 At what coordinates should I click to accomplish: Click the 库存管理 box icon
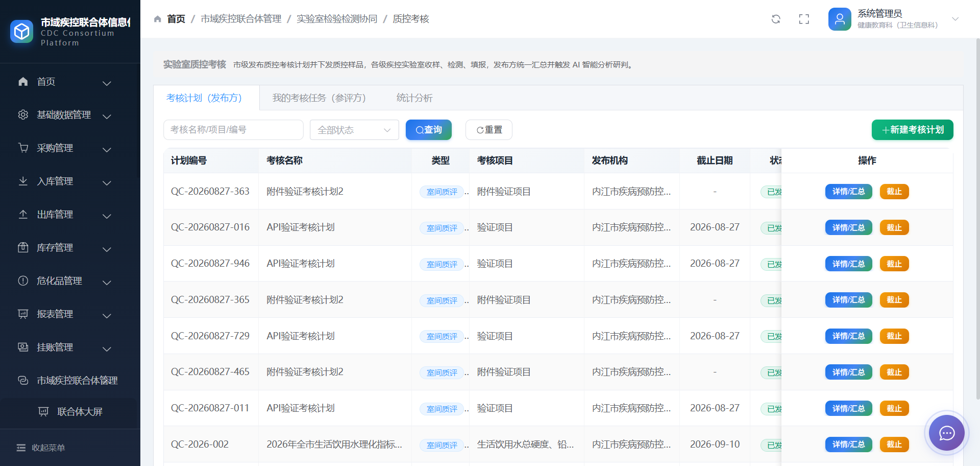(23, 247)
